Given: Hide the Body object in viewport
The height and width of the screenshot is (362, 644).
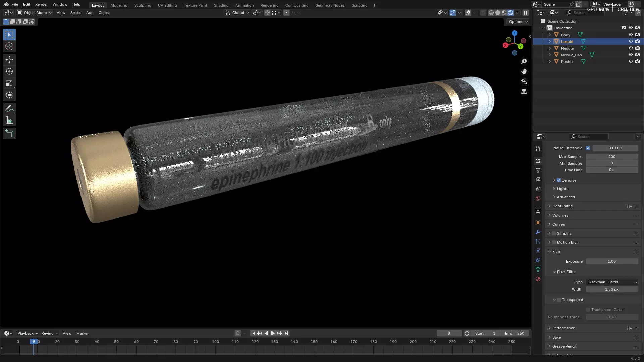Looking at the screenshot, I should [x=631, y=35].
